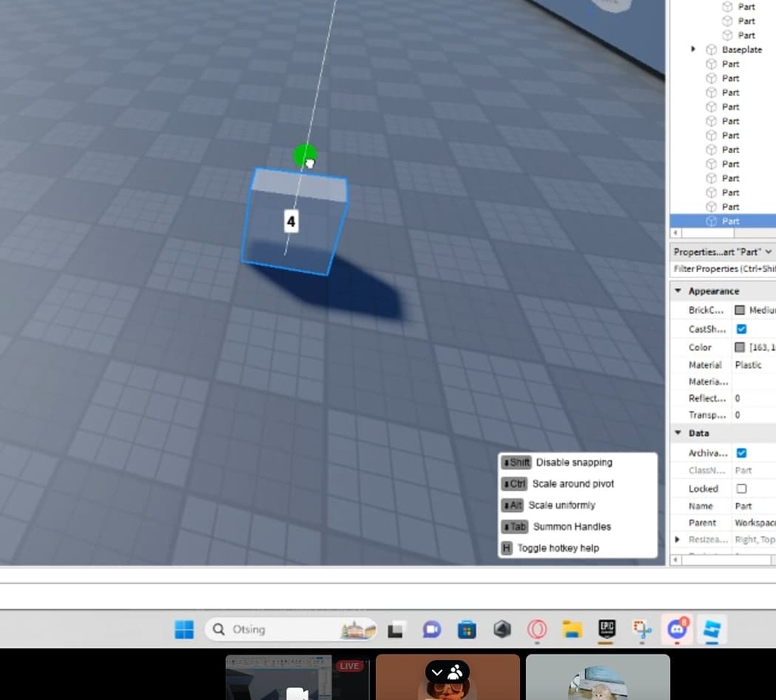This screenshot has width=776, height=700.
Task: Click the Part icon directly below Baseplate
Action: (711, 64)
